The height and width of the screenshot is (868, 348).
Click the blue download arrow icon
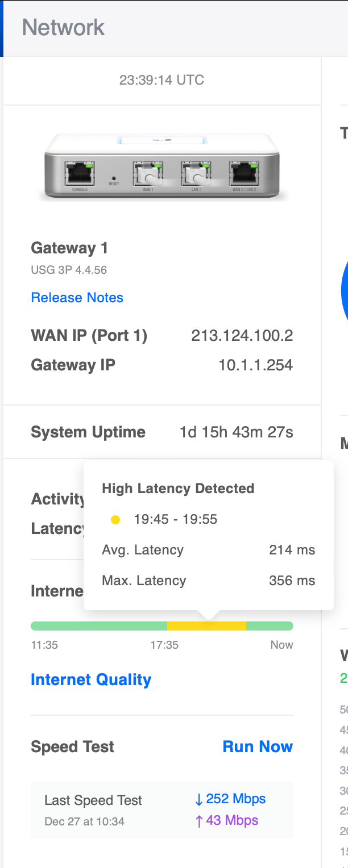(x=198, y=800)
